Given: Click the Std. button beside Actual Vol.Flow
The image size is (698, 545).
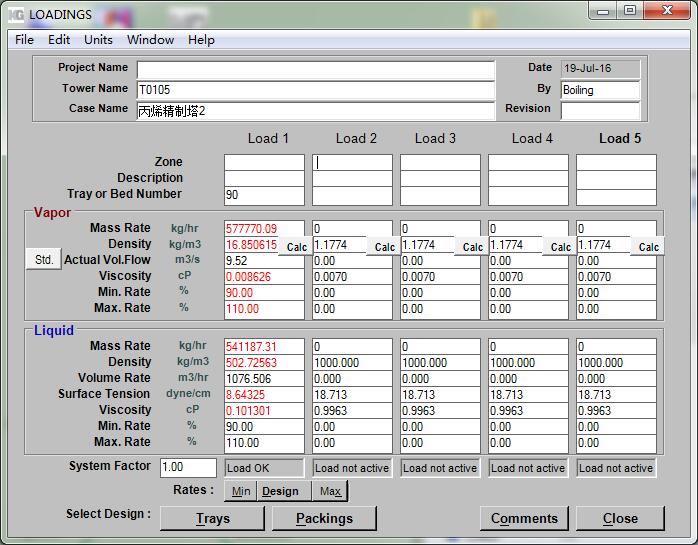Looking at the screenshot, I should coord(44,259).
